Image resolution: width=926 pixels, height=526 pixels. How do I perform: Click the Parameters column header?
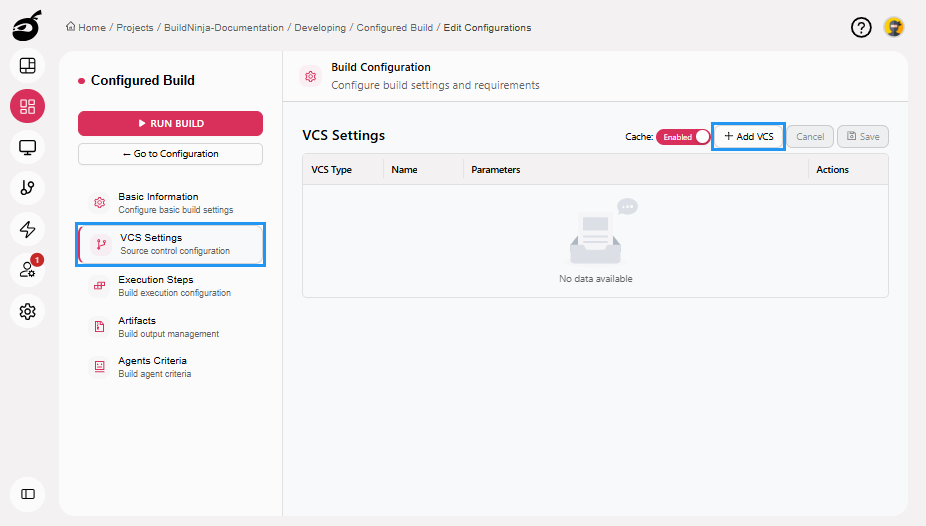(x=495, y=169)
